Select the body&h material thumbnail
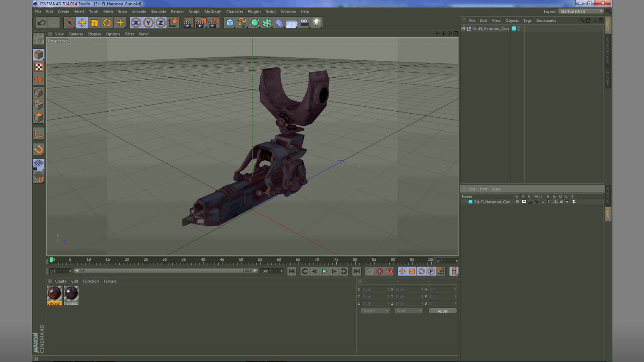The height and width of the screenshot is (362, 644). coord(54,295)
